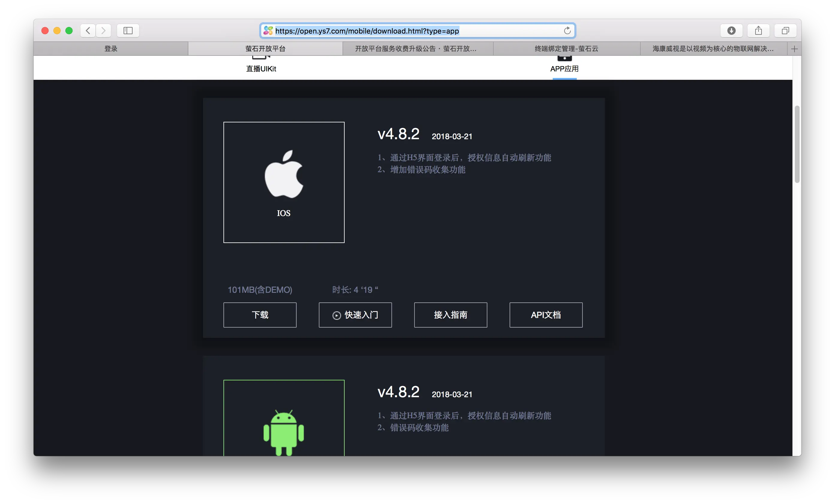Open the 接入指南 button

click(x=450, y=315)
